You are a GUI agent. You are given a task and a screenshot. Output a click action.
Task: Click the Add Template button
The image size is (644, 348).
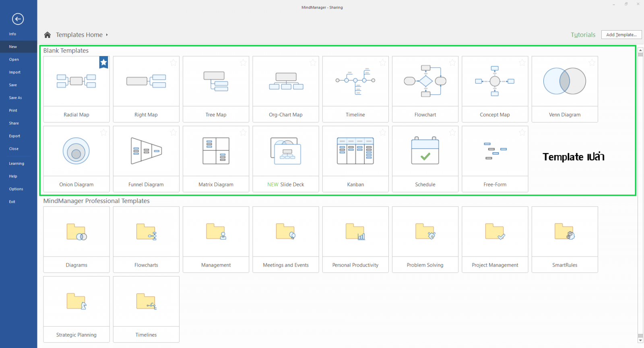(x=621, y=35)
